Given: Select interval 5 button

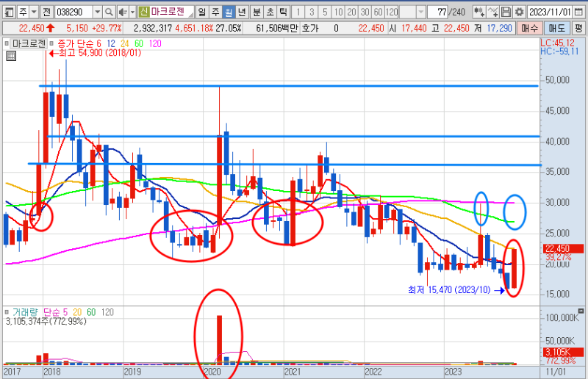Looking at the screenshot, I should (325, 12).
